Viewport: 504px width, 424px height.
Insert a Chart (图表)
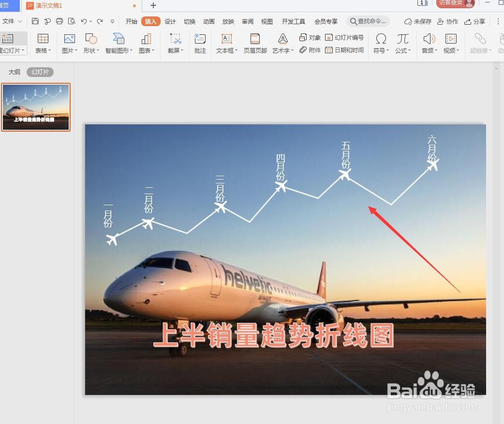(x=146, y=43)
